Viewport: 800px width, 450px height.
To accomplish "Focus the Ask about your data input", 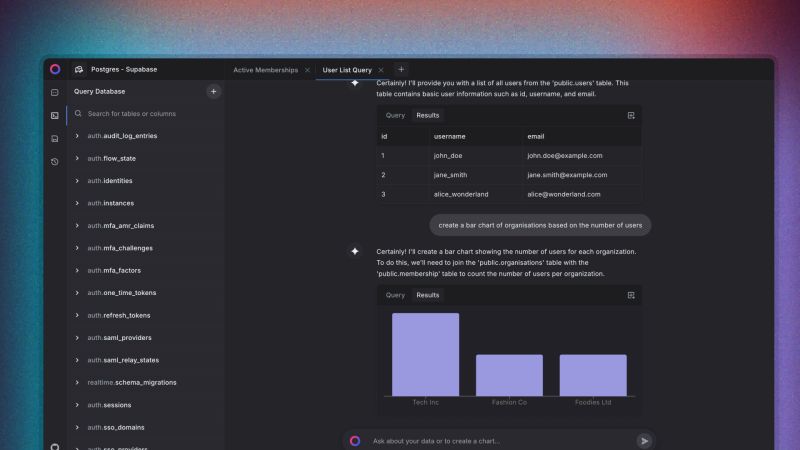I will click(500, 441).
